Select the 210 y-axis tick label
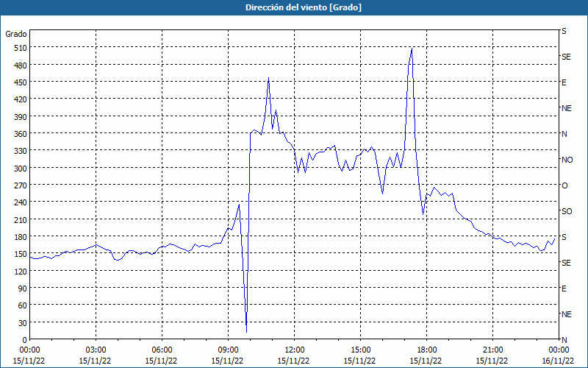 pos(21,219)
